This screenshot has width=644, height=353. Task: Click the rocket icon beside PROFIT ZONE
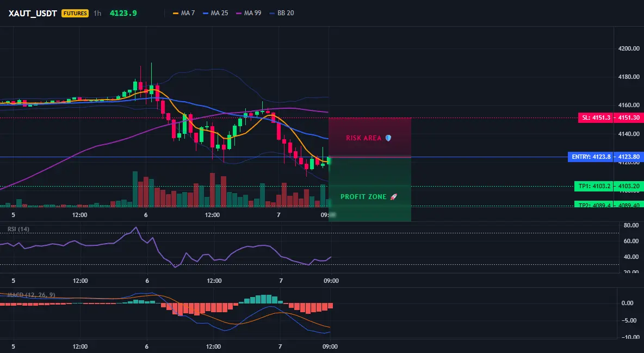[x=393, y=197]
